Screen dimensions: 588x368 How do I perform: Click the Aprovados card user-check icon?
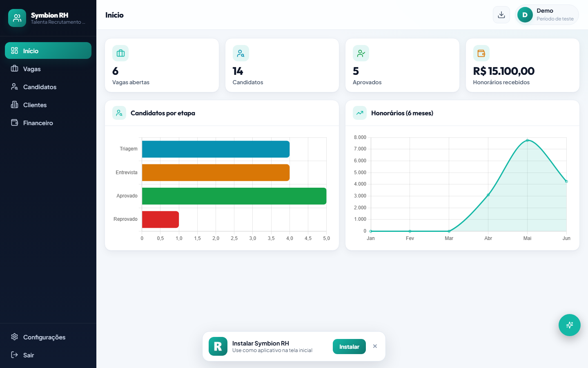coord(361,53)
